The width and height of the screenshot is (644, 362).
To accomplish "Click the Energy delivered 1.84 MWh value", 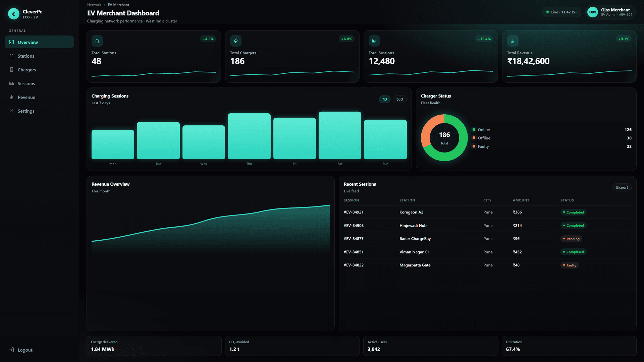I will pos(103,349).
